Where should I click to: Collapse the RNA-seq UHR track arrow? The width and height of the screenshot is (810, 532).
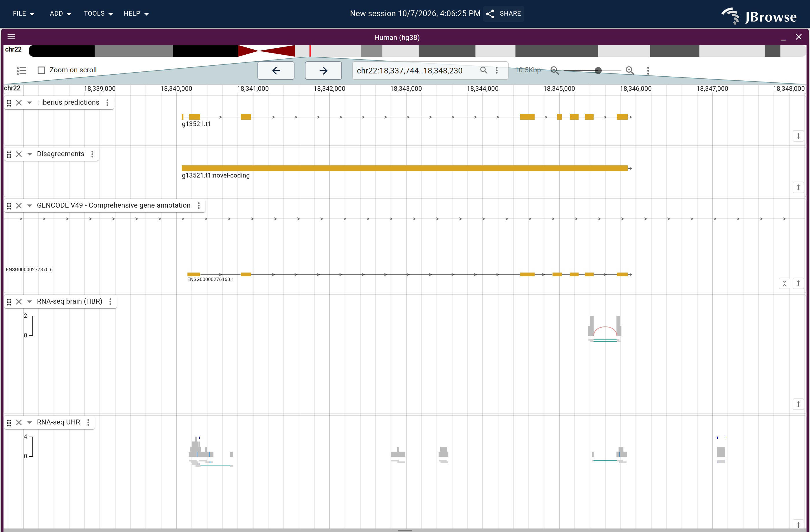click(x=30, y=422)
